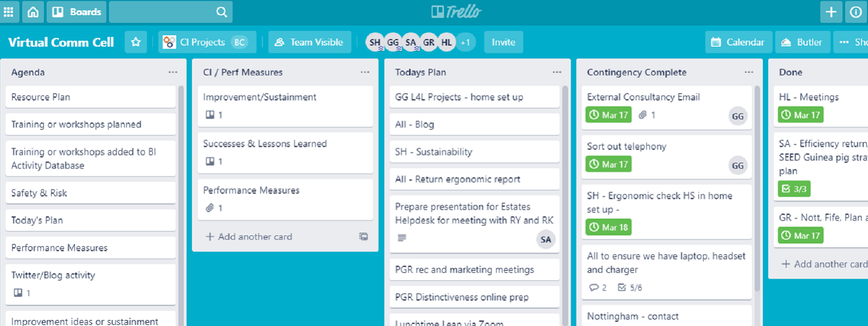Open the Calendar power-up

(x=738, y=42)
